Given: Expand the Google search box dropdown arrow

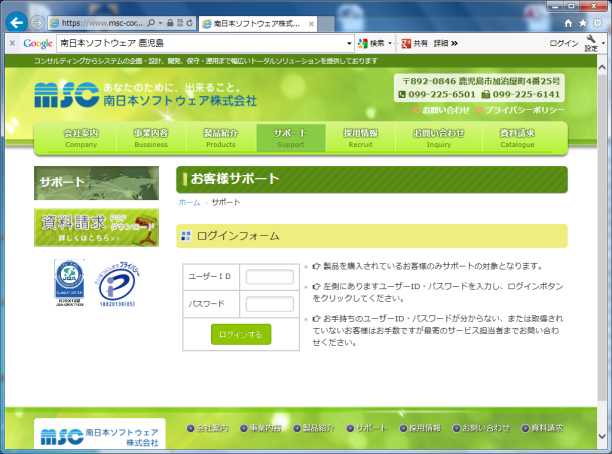Looking at the screenshot, I should tap(350, 44).
